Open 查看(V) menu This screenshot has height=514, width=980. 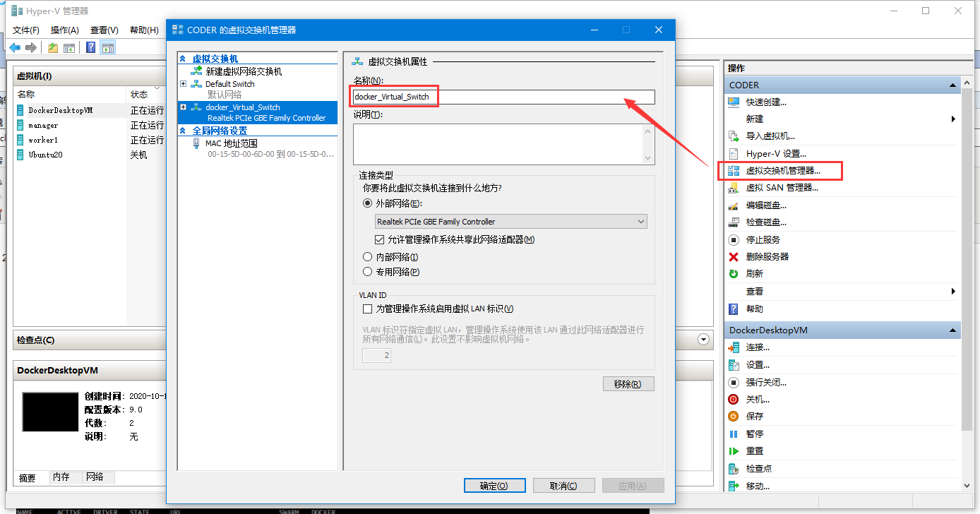(104, 30)
